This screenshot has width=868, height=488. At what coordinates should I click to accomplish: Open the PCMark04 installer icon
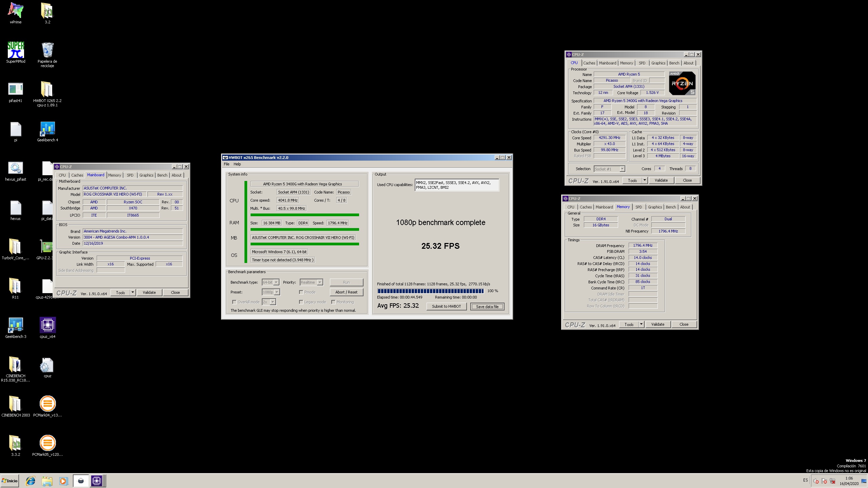[47, 406]
